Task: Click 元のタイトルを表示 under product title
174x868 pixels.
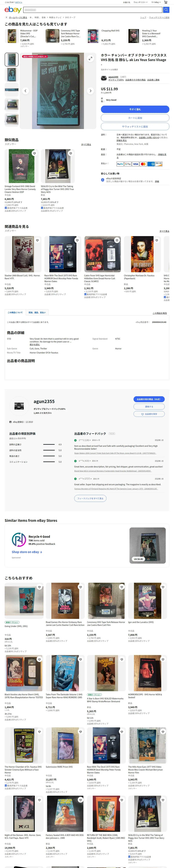Action: 109,69
